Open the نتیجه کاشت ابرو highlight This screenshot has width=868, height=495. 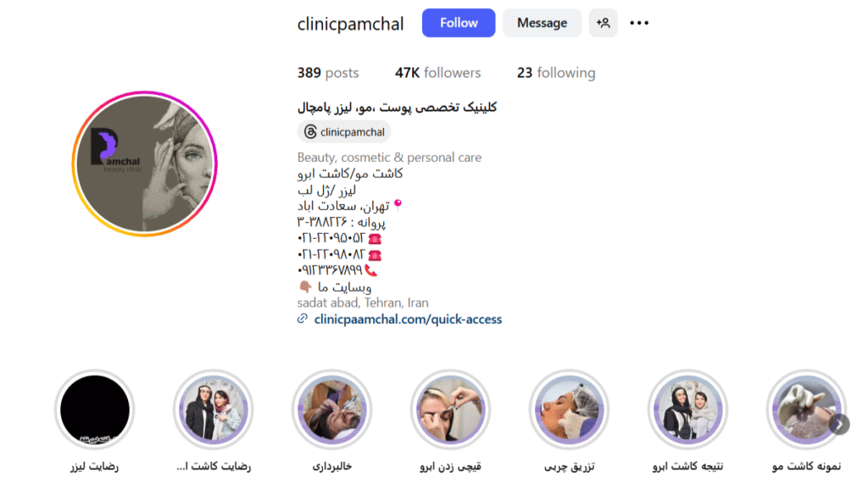click(687, 409)
